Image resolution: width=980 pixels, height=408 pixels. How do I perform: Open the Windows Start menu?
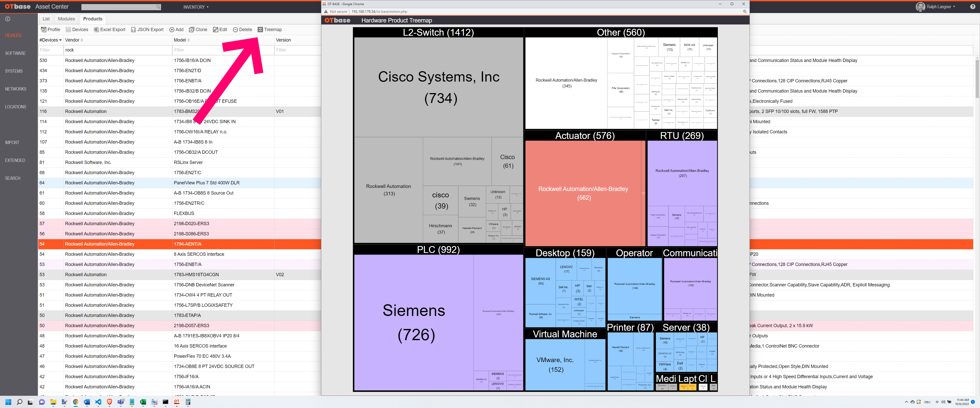click(8, 402)
